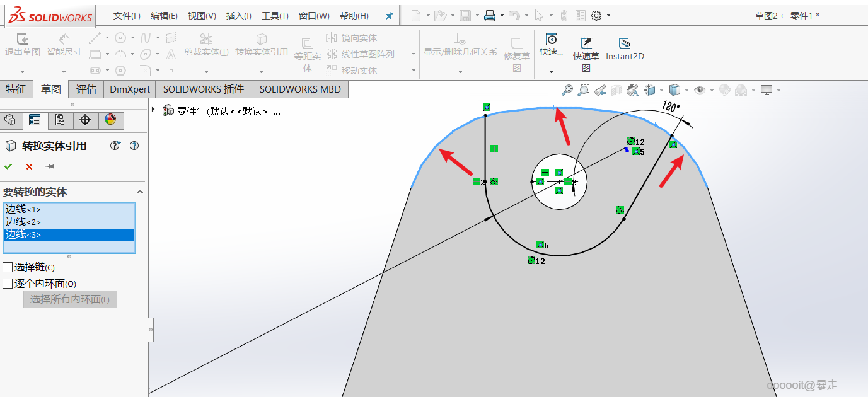Image resolution: width=868 pixels, height=397 pixels.
Task: Click the print icon
Action: [490, 16]
